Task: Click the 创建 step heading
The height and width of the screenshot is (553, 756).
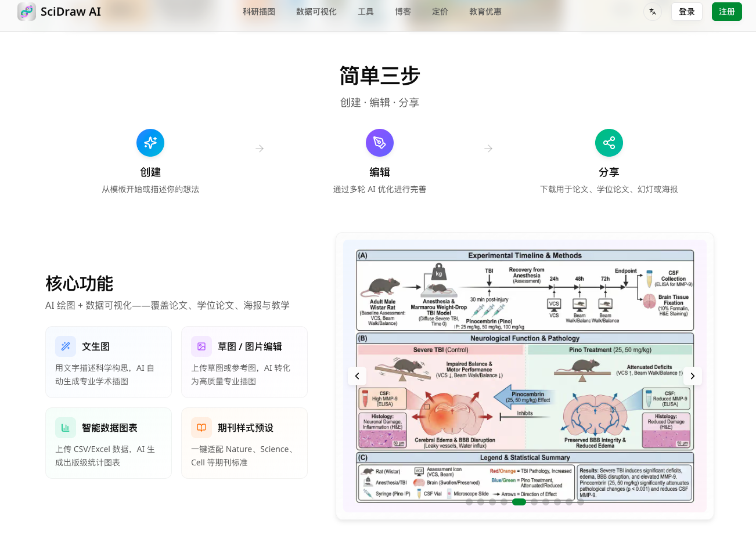Action: tap(150, 172)
